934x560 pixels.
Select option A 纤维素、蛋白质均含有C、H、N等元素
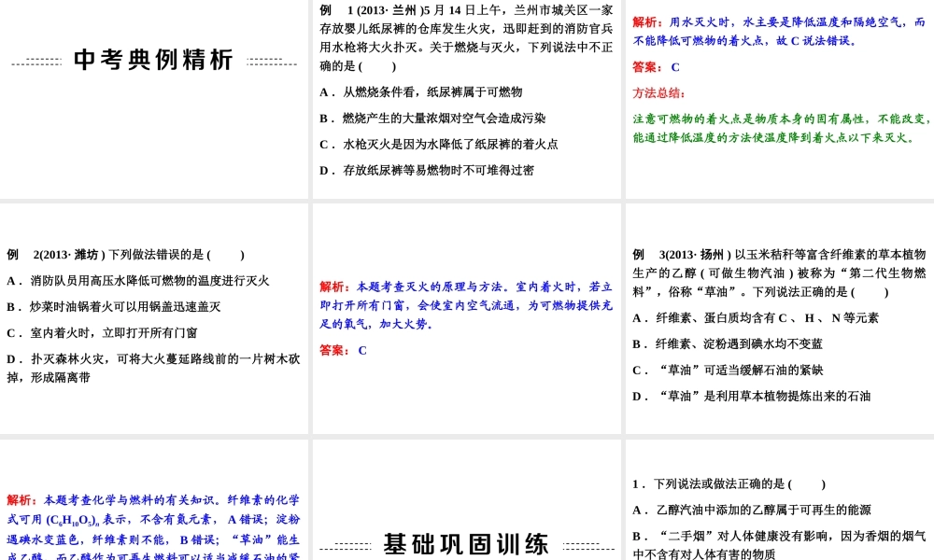[x=756, y=318]
